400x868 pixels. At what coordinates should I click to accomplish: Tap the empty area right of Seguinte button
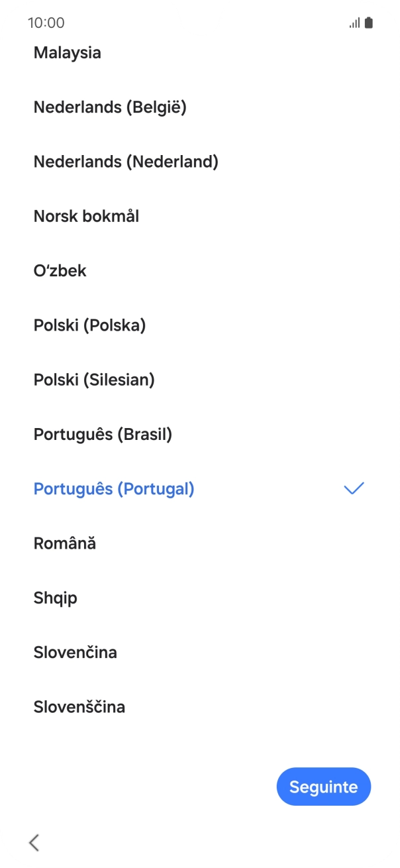(x=385, y=787)
